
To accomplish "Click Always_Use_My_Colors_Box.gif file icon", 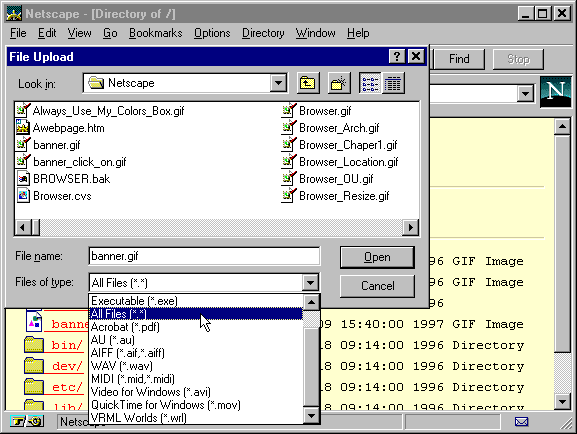I will click(23, 110).
